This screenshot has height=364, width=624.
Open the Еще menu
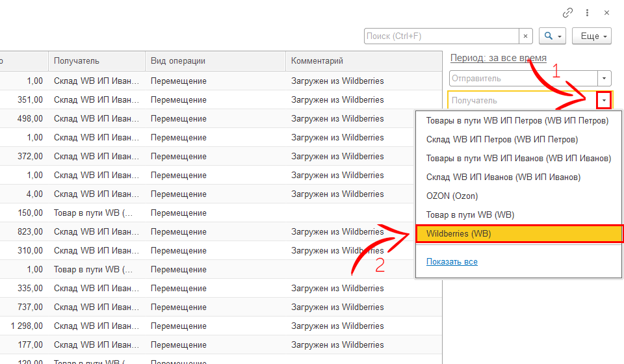coord(591,36)
